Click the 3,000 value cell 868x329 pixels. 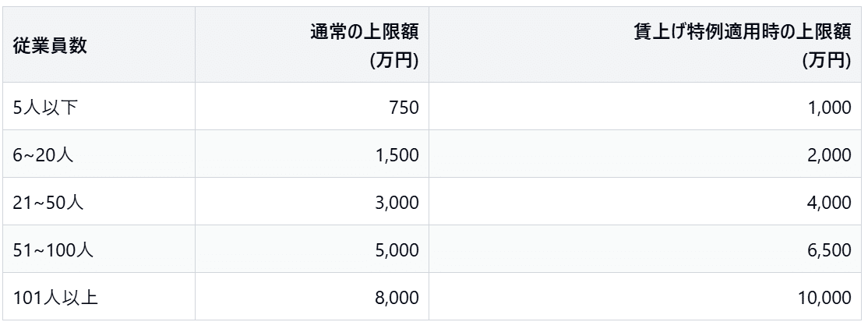click(x=396, y=202)
